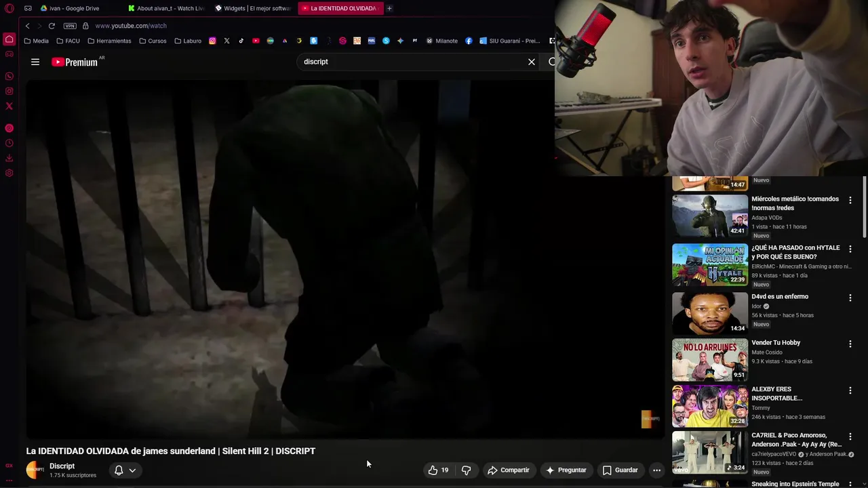
Task: Open Discript channel avatar
Action: pyautogui.click(x=35, y=470)
